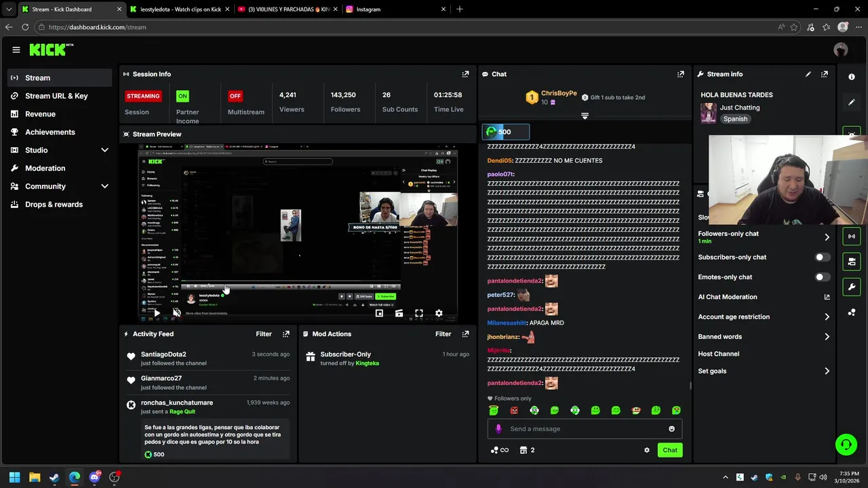Open the broadcast signal icon in right sidebar

click(x=852, y=236)
